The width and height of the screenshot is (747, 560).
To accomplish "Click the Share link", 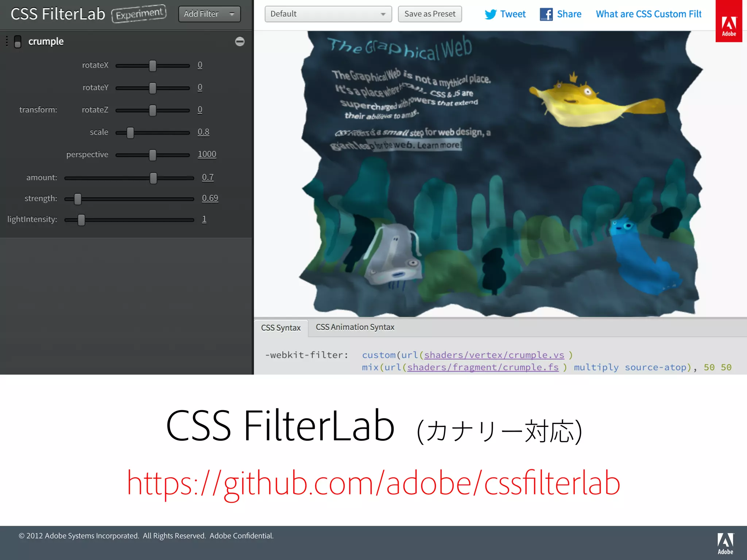I will (x=569, y=14).
